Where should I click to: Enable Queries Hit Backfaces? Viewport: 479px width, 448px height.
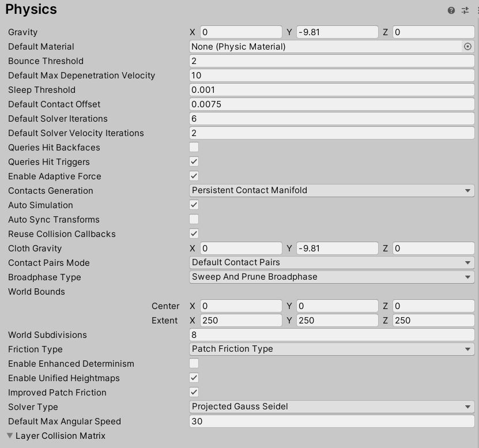coord(194,147)
